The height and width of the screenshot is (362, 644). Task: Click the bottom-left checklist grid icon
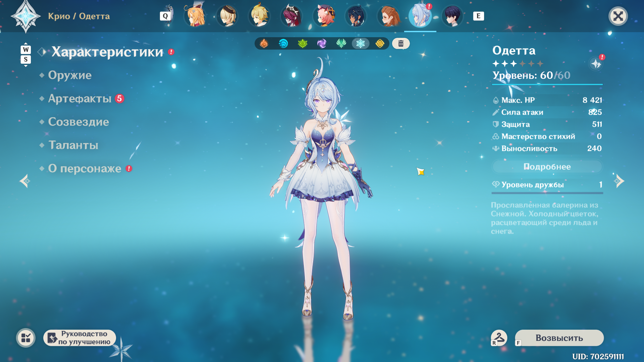click(x=26, y=338)
